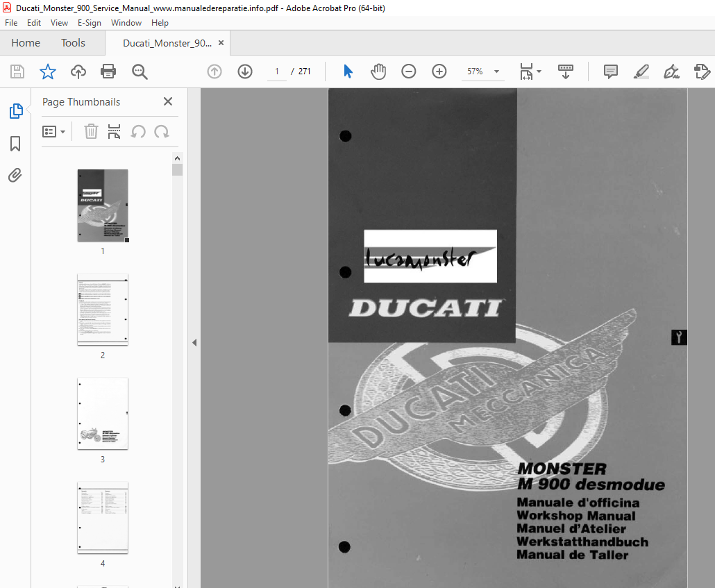Click the share/send file icon

(x=702, y=72)
